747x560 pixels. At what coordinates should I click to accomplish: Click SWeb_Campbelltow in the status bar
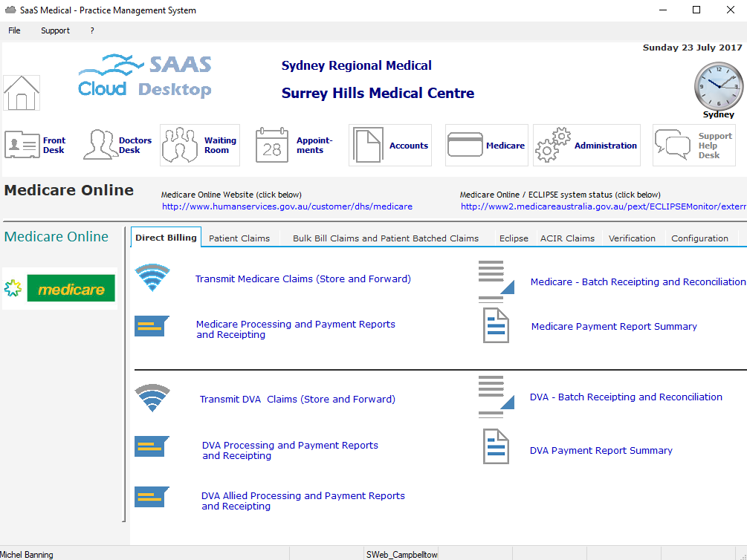tap(401, 555)
